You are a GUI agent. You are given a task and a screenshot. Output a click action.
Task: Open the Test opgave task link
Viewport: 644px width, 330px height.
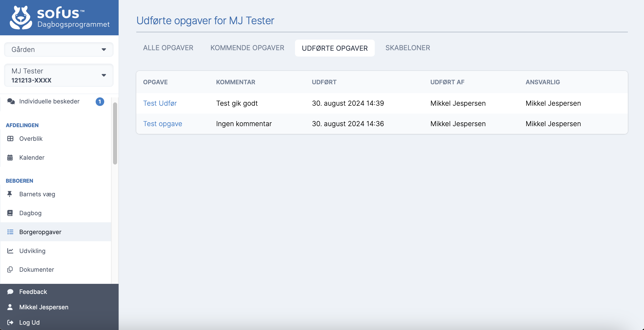pyautogui.click(x=163, y=124)
